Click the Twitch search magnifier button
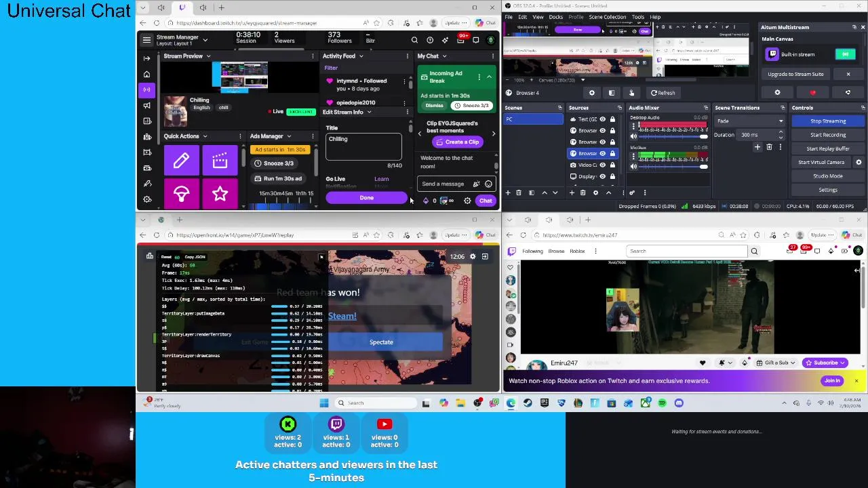 click(x=754, y=251)
